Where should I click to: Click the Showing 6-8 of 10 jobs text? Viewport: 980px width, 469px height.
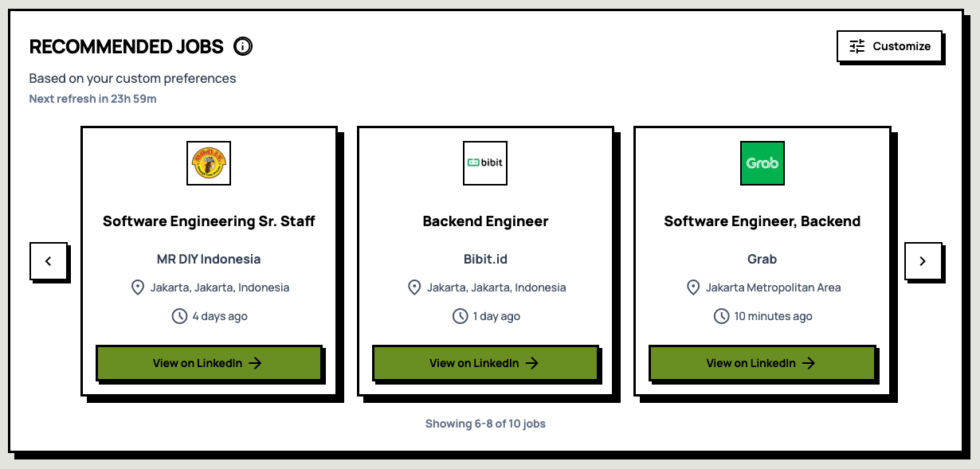485,423
